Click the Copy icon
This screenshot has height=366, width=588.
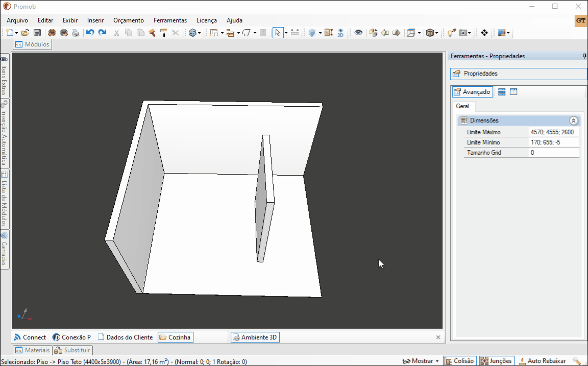point(129,33)
